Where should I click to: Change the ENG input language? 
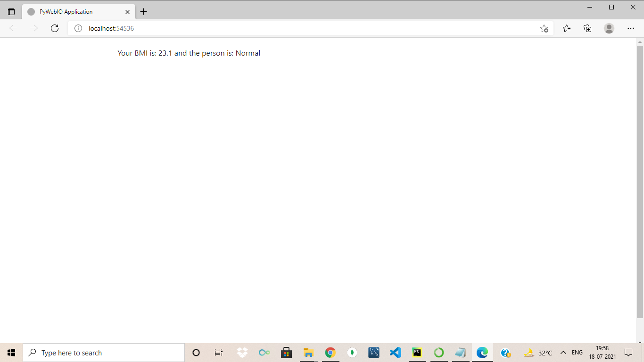[x=577, y=353]
